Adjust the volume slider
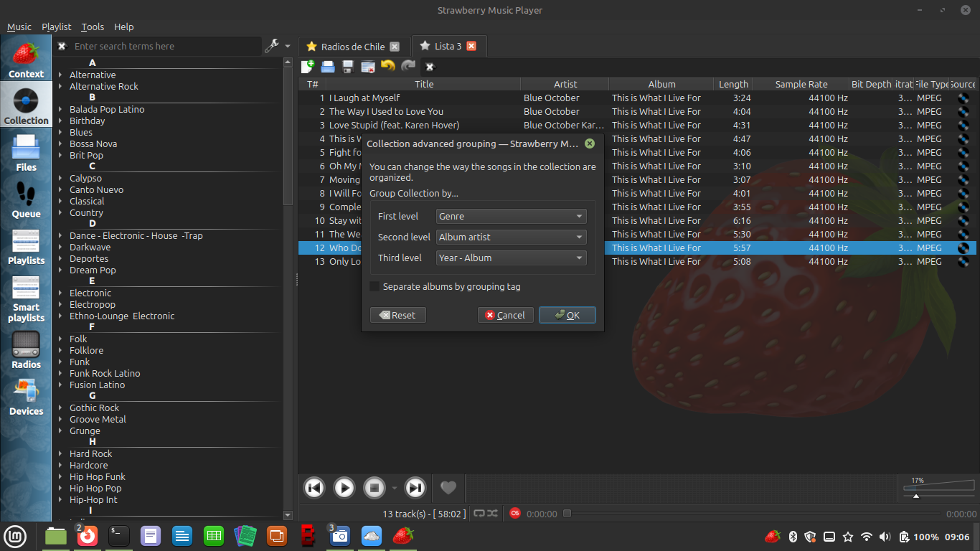The image size is (980, 551). point(938,488)
